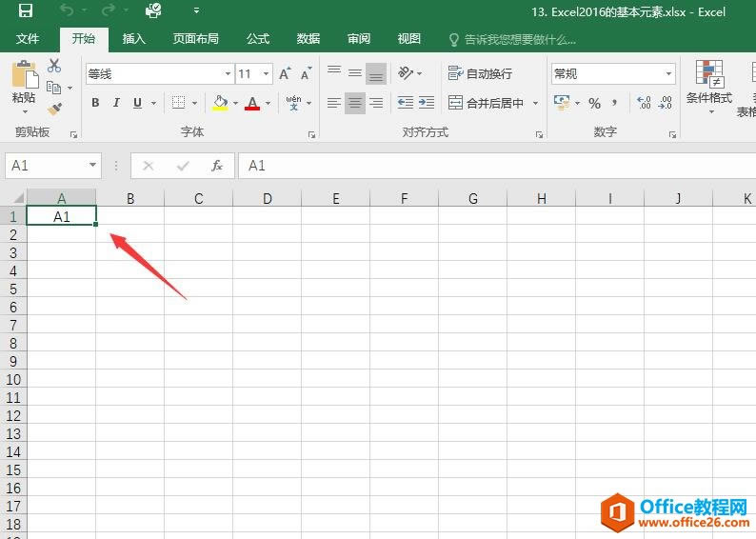756x539 pixels.
Task: Click 合并后居中 merge and center
Action: (486, 102)
